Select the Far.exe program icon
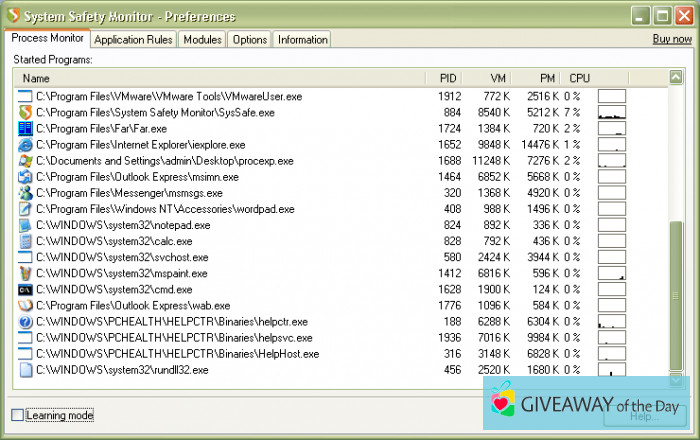700x440 pixels. click(26, 129)
